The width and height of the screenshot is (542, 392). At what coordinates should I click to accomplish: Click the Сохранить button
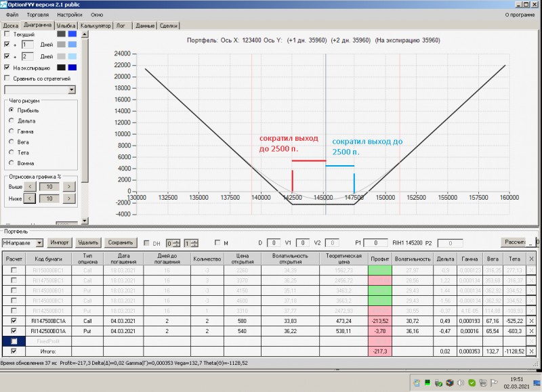pos(121,242)
